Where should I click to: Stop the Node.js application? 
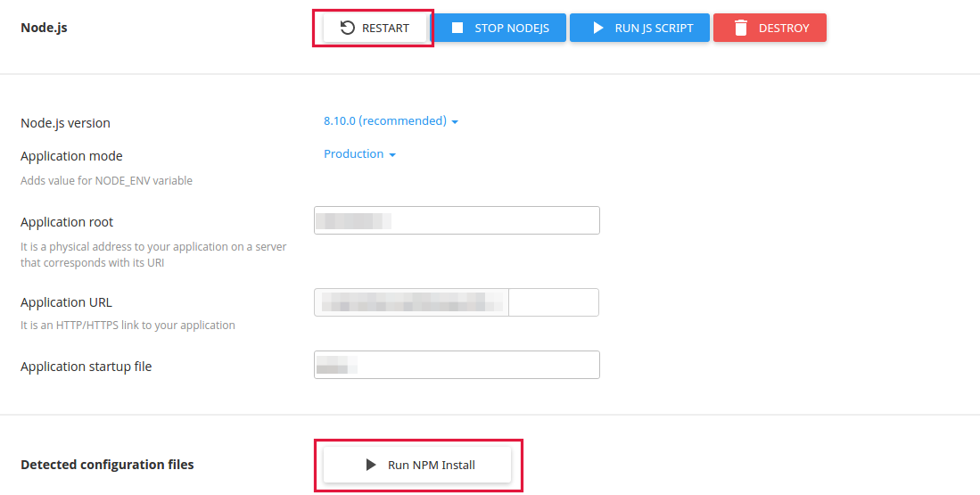click(500, 29)
